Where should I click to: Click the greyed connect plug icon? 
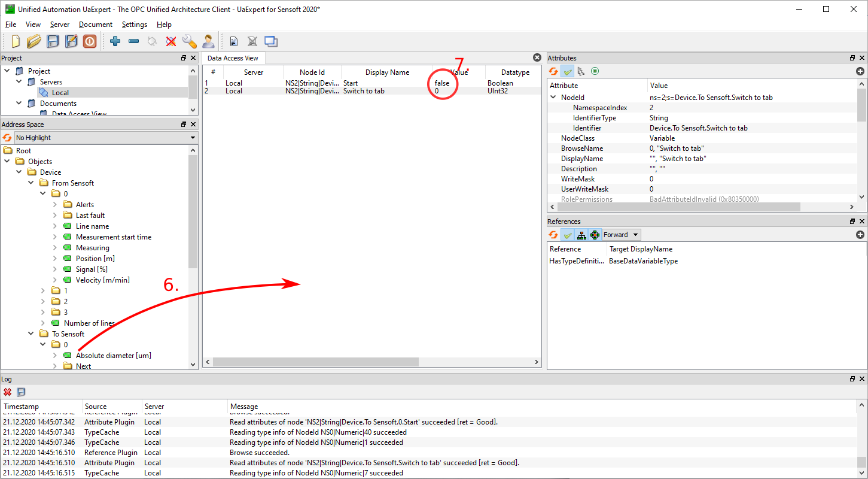click(152, 41)
